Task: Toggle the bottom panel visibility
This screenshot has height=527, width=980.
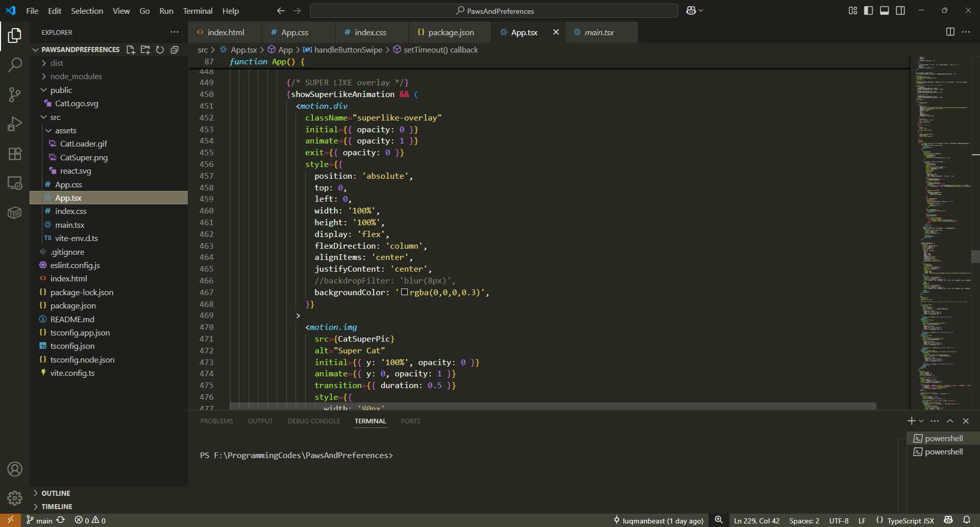Action: coord(885,11)
